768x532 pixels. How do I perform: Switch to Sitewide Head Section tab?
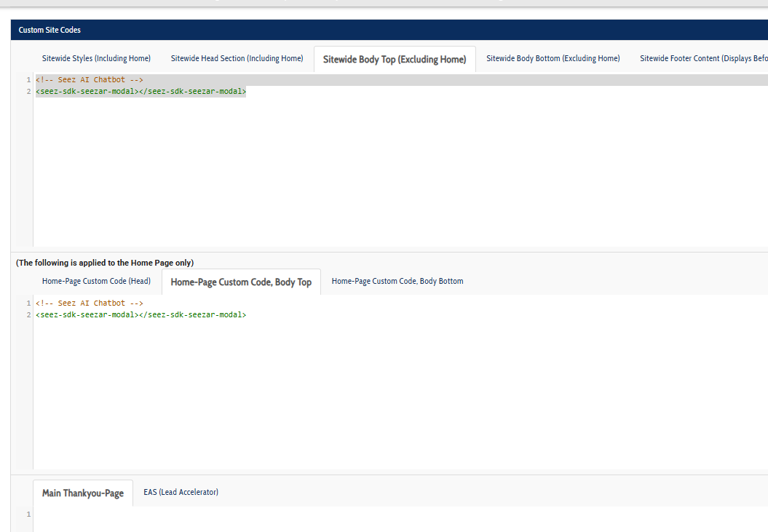pos(237,58)
